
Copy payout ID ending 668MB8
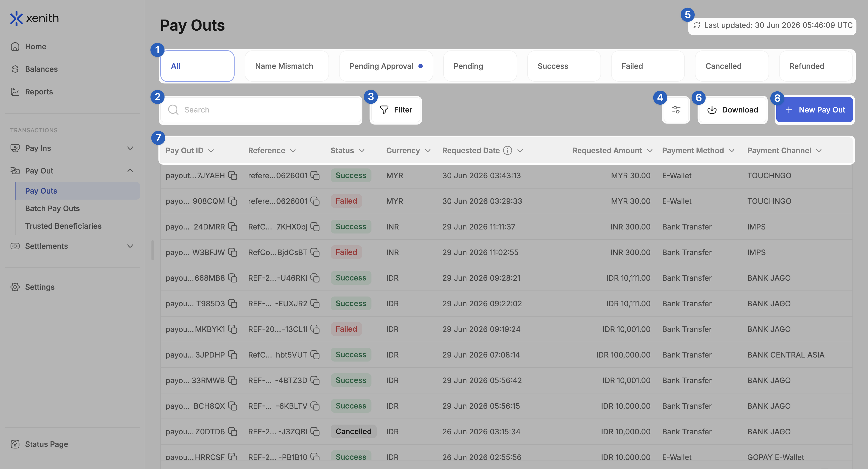click(x=233, y=278)
